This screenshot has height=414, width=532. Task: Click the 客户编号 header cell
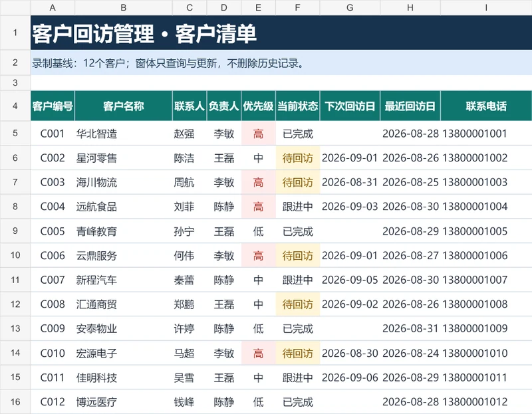53,106
